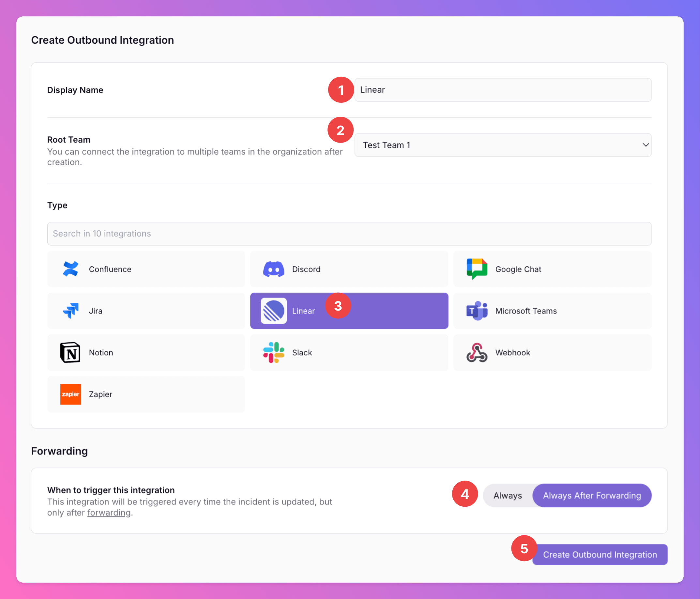Select the Confluence integration icon

(x=70, y=269)
